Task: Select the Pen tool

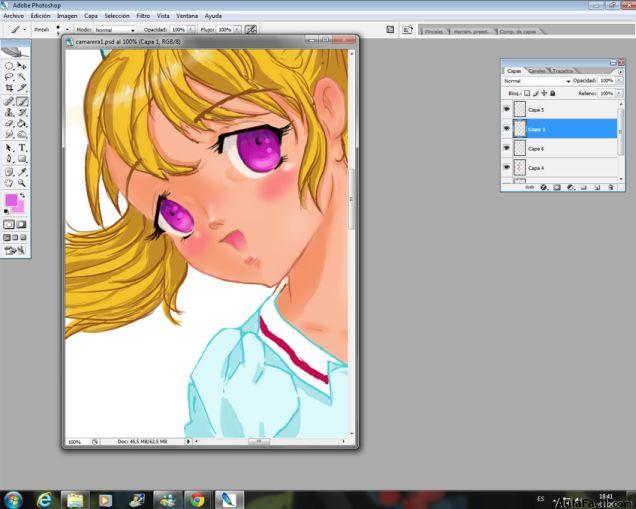Action: 9,159
